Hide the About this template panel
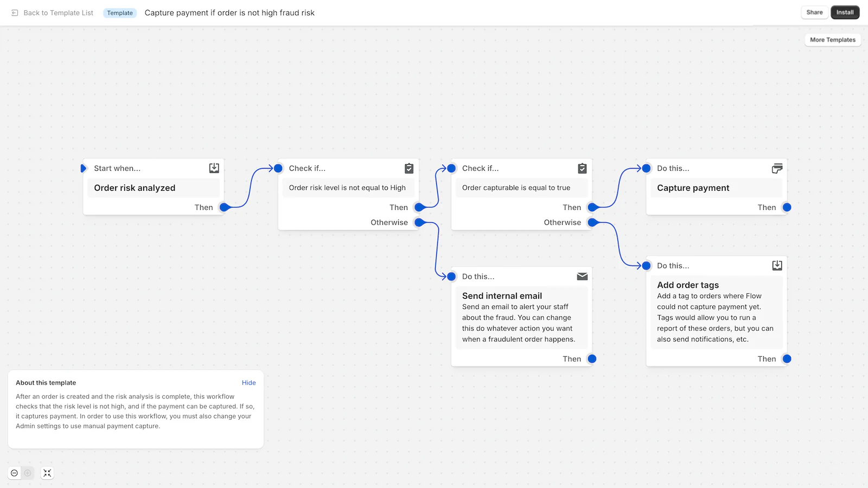The image size is (868, 488). (x=248, y=382)
